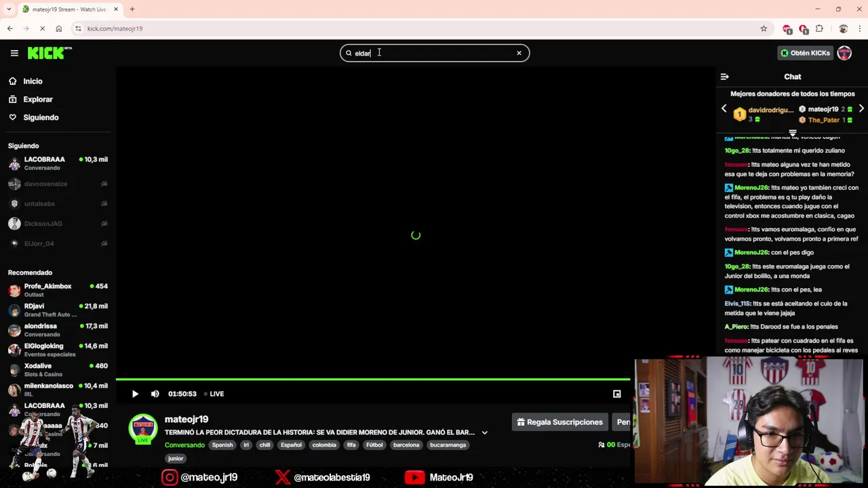868x488 pixels.
Task: Open recommended channel ElGlogloking
Action: 58,350
